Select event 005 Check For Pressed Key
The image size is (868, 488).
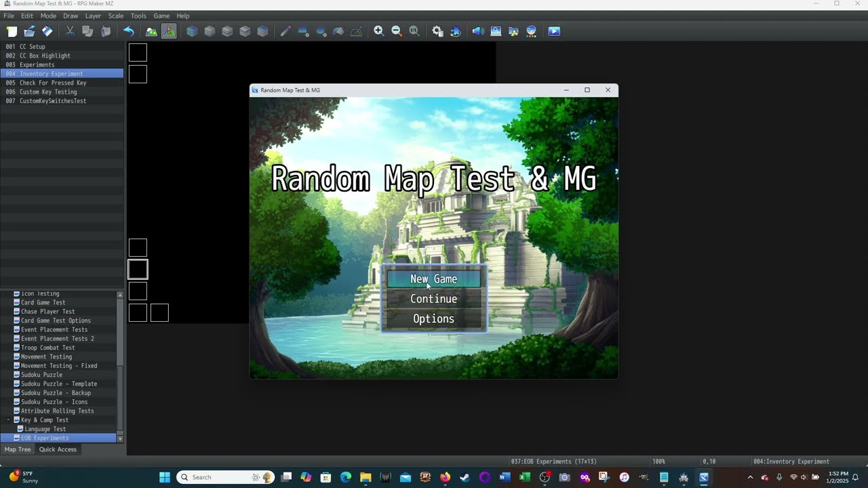(x=62, y=83)
